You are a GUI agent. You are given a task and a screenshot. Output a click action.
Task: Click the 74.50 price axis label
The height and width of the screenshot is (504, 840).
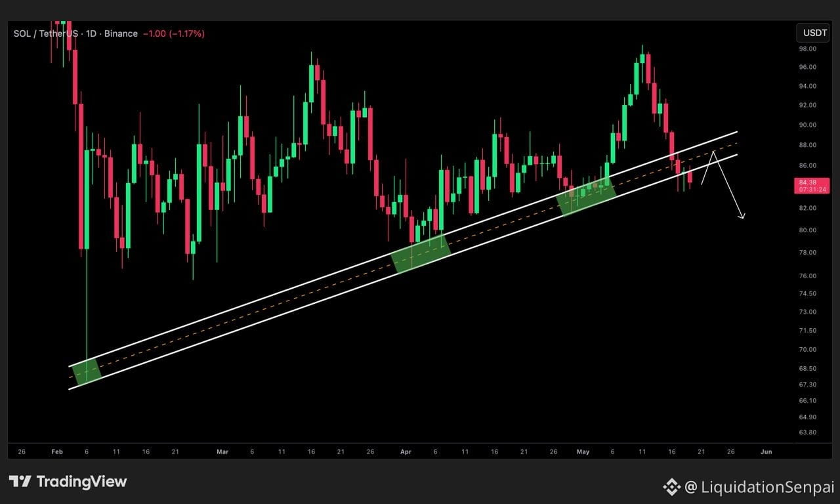point(807,293)
